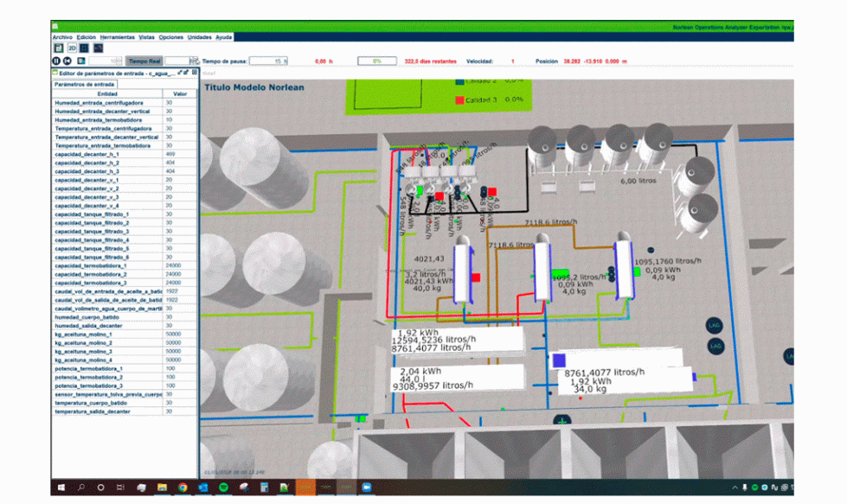Select the capacidad_tanque_filtrado_3 row
Screen dimensions: 847x504
tap(125, 232)
